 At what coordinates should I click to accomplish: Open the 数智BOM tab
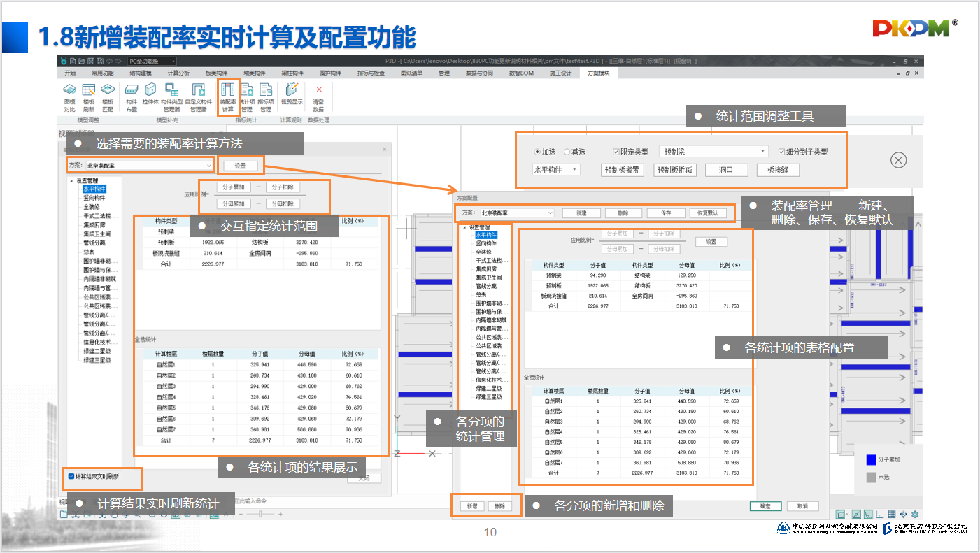(520, 73)
